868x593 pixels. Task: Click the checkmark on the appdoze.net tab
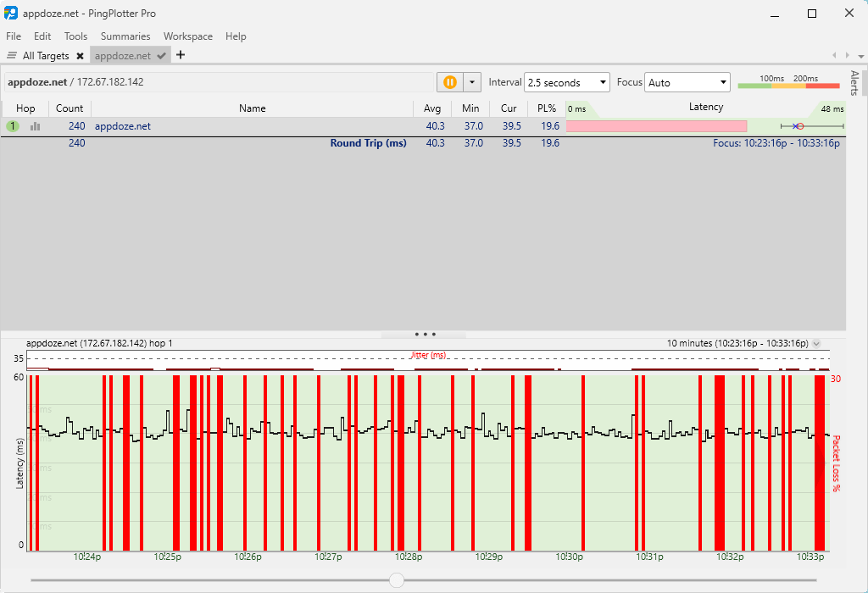(161, 56)
